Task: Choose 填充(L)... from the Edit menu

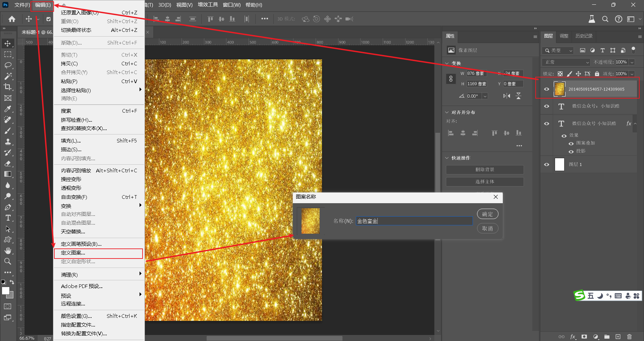Action: [99, 141]
